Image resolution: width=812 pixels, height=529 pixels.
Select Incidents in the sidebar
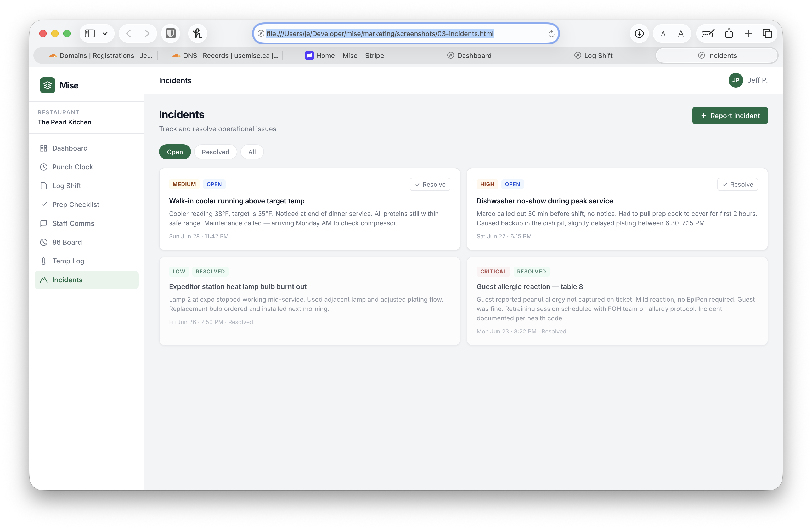click(x=87, y=280)
